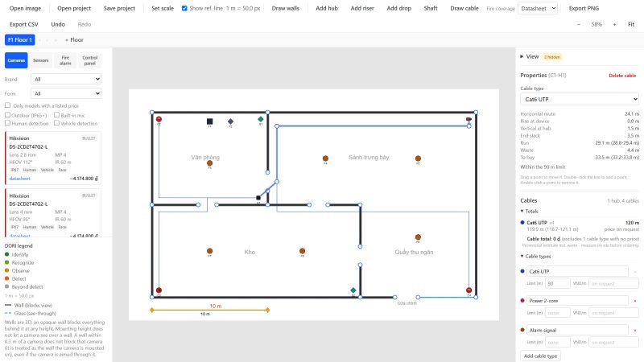Click Save project
644x362 pixels.
119,8
